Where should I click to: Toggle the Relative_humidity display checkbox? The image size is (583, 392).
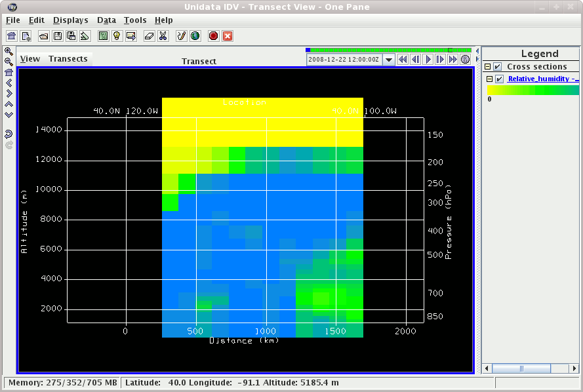pos(499,79)
